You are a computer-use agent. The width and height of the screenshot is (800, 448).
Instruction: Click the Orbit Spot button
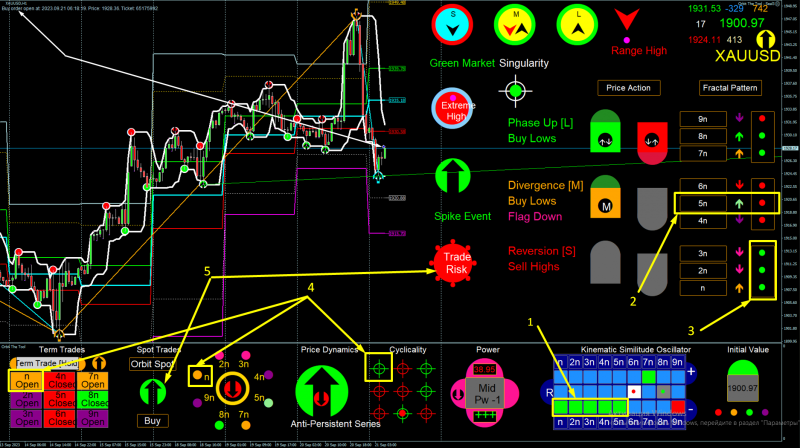pos(152,364)
